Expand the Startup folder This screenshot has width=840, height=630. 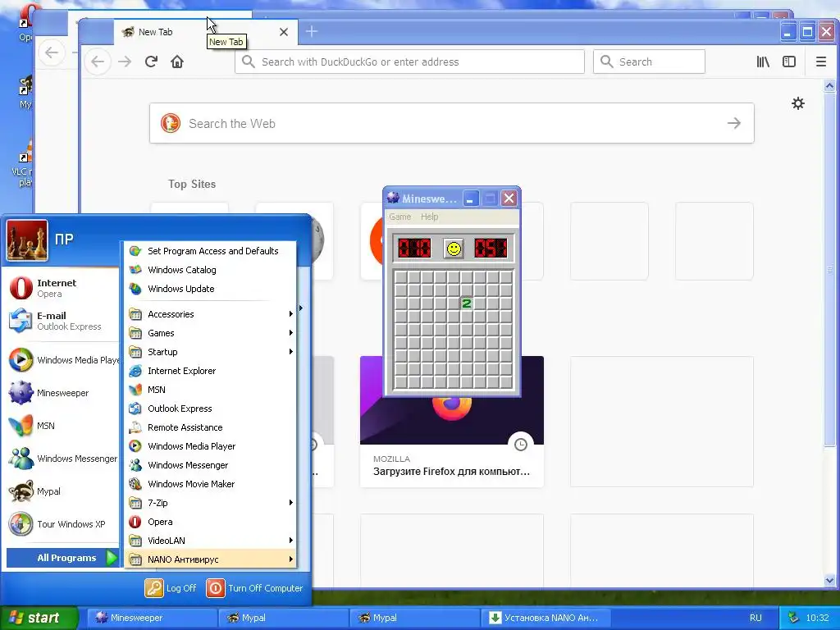tap(211, 352)
